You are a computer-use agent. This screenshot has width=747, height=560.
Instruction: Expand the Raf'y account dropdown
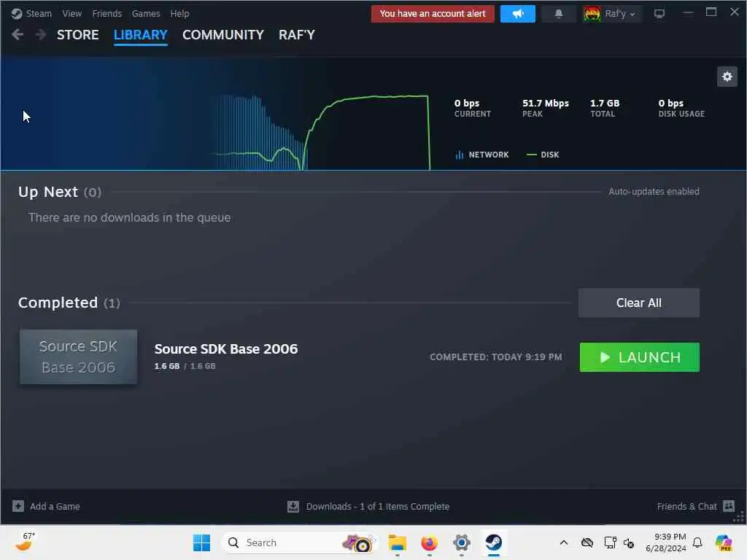tap(620, 14)
